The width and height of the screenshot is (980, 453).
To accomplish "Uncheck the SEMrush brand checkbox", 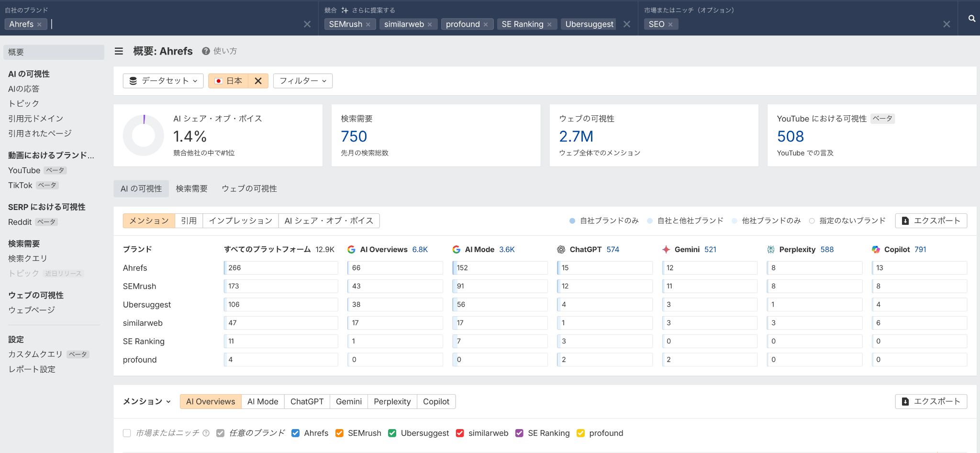I will click(x=339, y=433).
